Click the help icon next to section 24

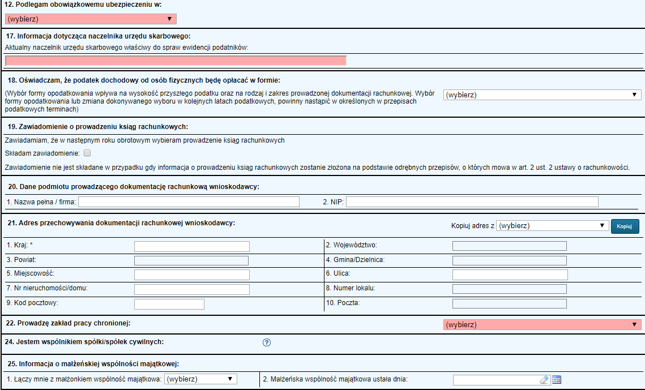coord(267,342)
